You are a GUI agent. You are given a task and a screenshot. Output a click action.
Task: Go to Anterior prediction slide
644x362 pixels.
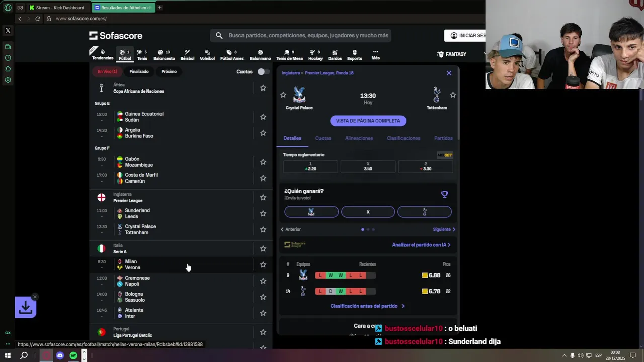pos(291,229)
